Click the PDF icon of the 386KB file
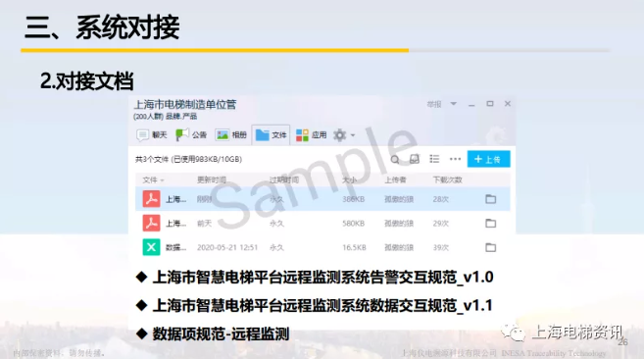 [x=151, y=199]
